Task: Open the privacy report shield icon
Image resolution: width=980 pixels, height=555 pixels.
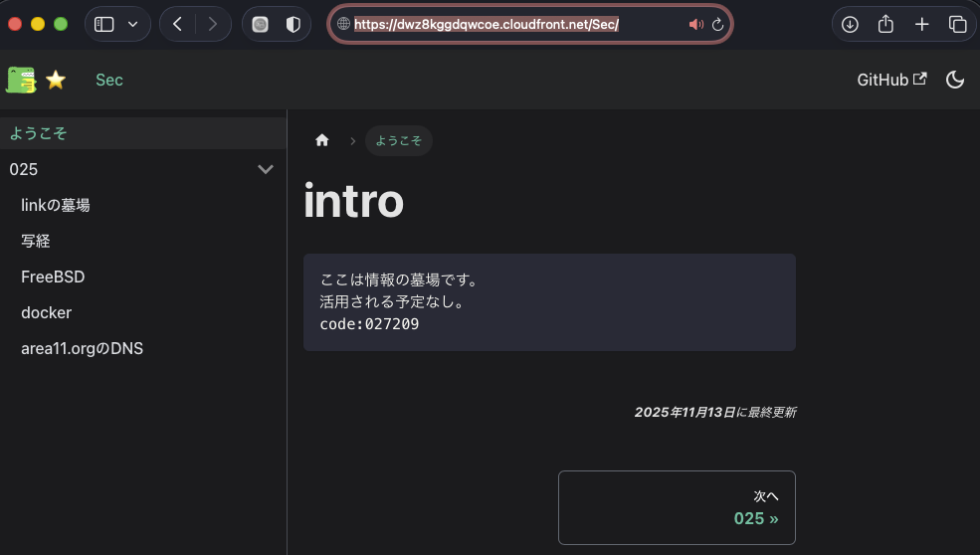Action: pyautogui.click(x=294, y=25)
